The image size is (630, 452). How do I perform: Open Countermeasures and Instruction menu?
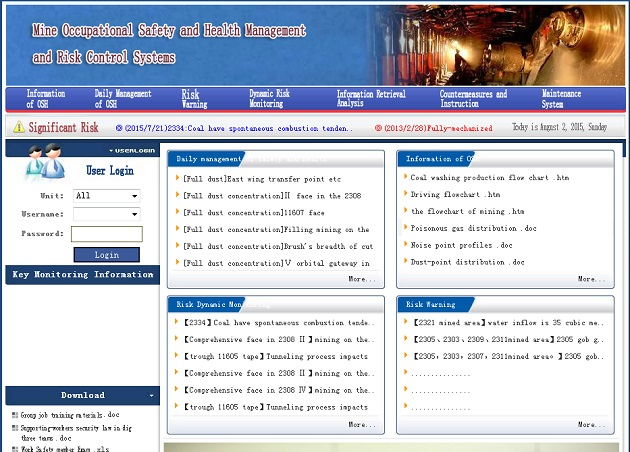tap(473, 99)
